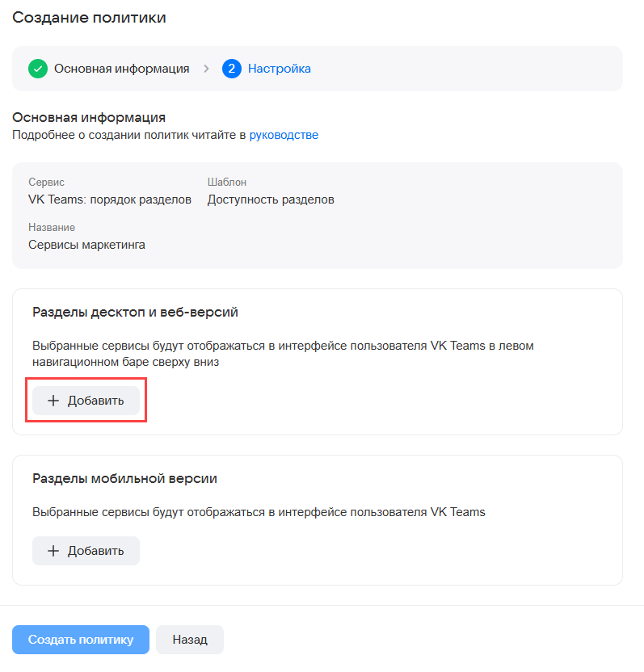Click the 'Разделы десктоп и веб-версий' heading
Screen dimensions: 644x672
(135, 312)
